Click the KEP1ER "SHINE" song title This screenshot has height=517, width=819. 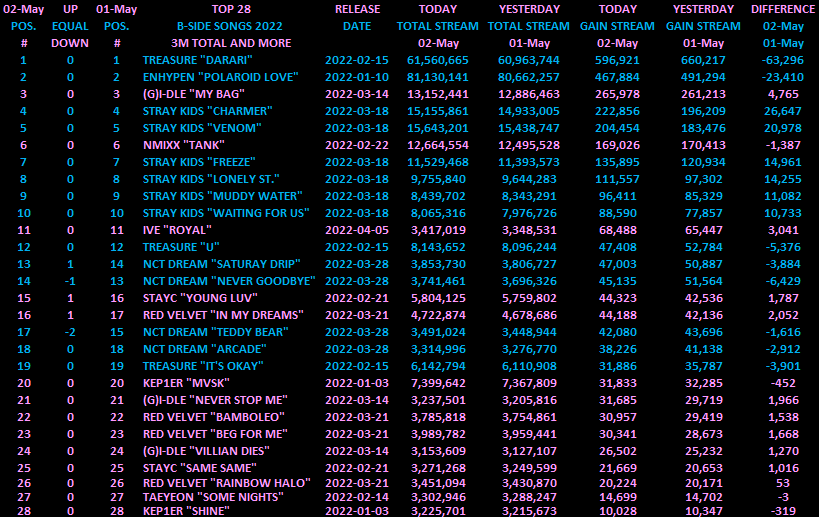[x=186, y=511]
